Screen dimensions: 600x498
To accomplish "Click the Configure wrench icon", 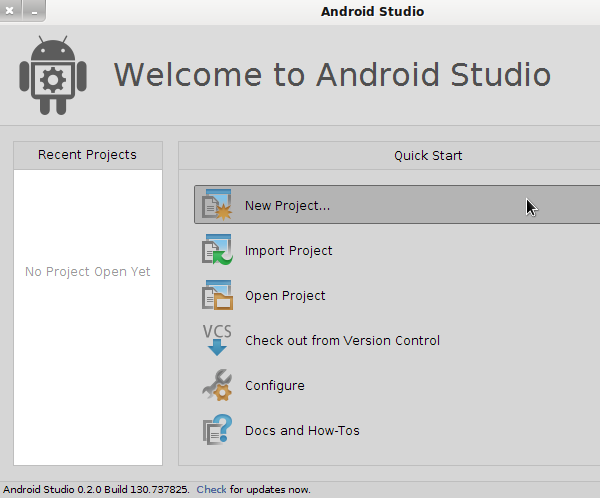I will pos(217,385).
